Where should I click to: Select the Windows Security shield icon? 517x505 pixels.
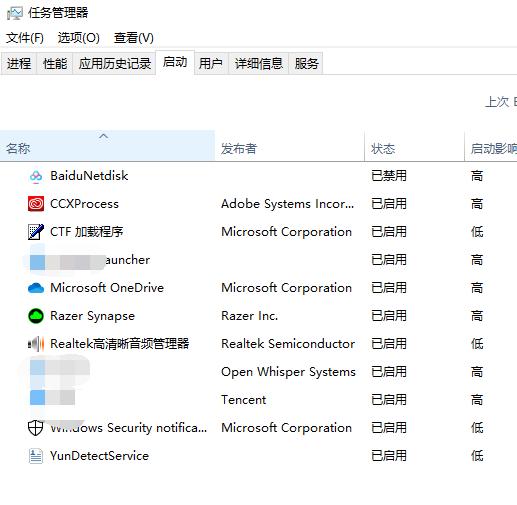click(35, 428)
